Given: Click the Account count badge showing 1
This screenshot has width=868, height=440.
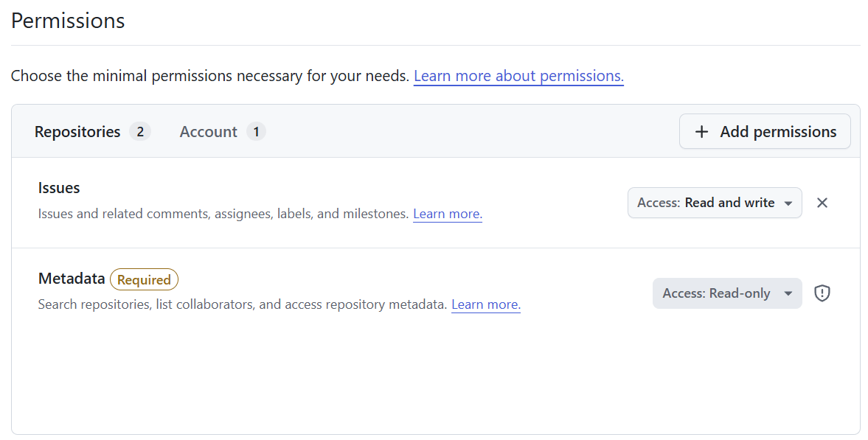Looking at the screenshot, I should [x=256, y=132].
